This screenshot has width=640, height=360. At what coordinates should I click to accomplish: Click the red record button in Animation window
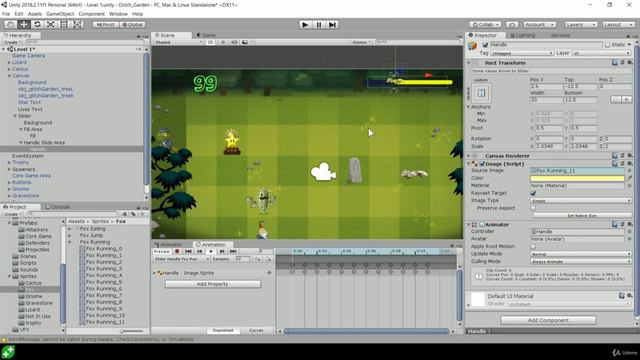[177, 251]
